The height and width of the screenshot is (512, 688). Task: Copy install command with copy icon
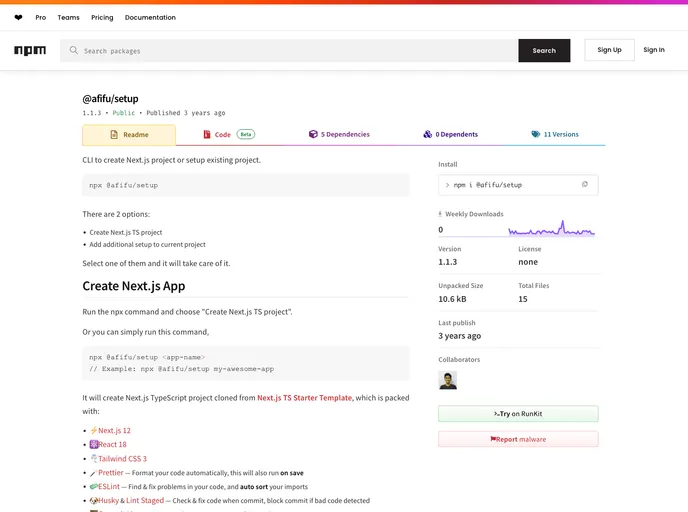(x=584, y=184)
